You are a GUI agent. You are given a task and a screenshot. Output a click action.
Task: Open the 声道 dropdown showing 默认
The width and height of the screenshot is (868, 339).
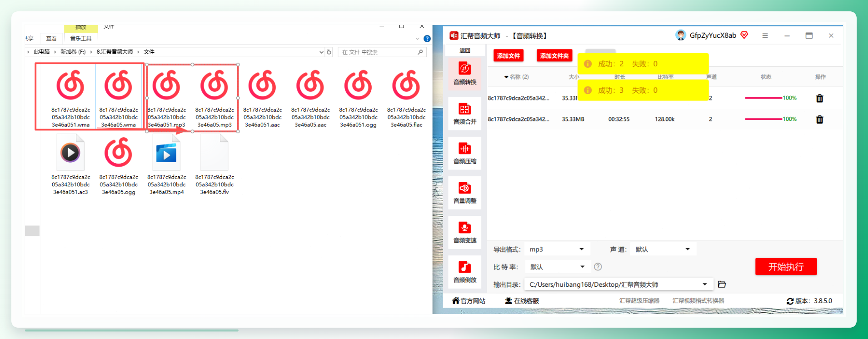pyautogui.click(x=663, y=249)
